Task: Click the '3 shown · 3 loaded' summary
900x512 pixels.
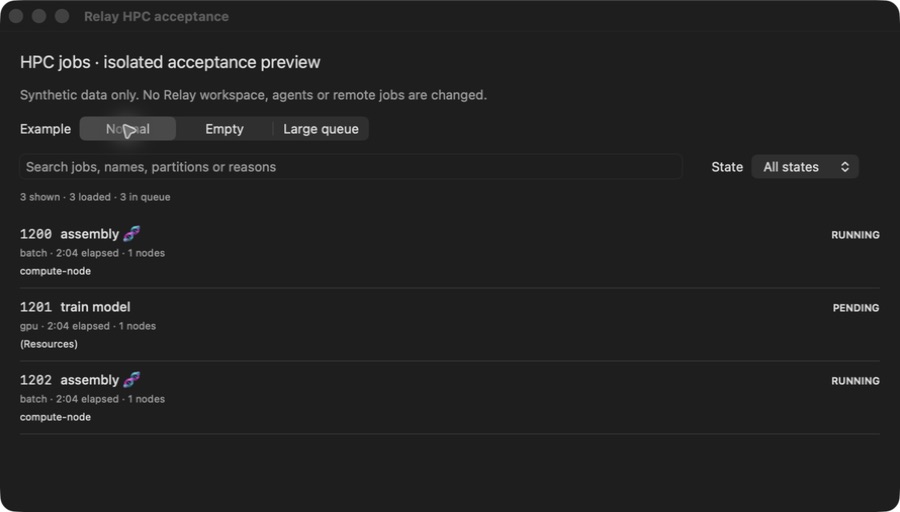Action: (95, 197)
